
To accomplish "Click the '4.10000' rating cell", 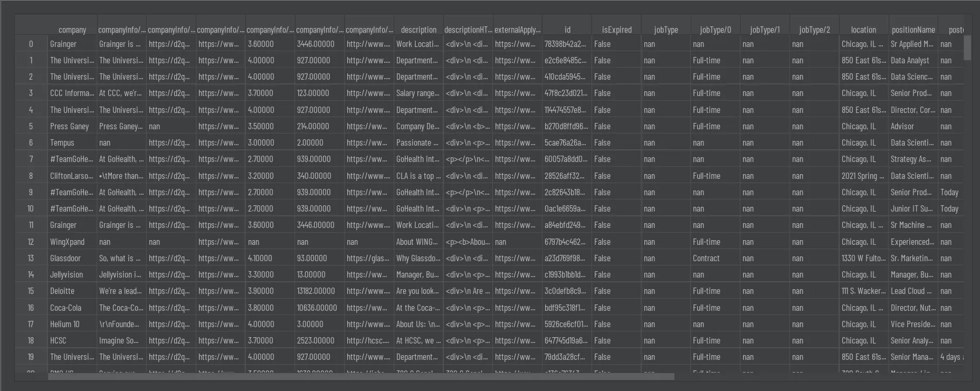I will (270, 258).
